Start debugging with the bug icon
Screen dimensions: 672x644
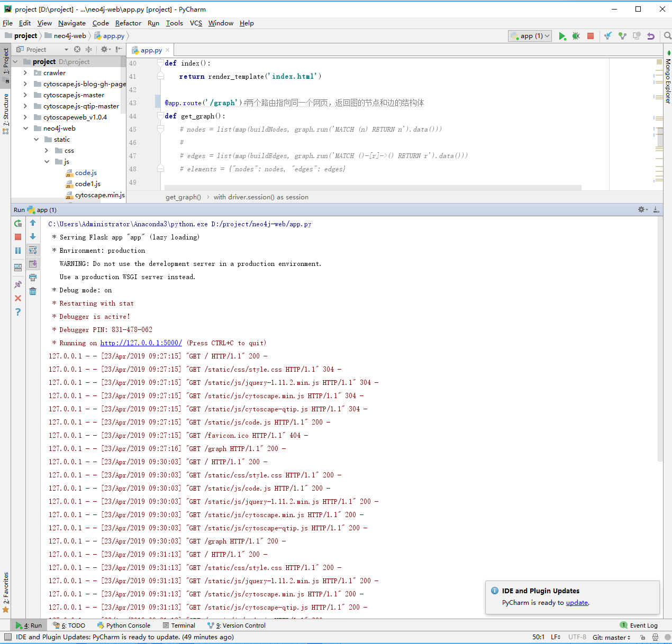coord(576,35)
